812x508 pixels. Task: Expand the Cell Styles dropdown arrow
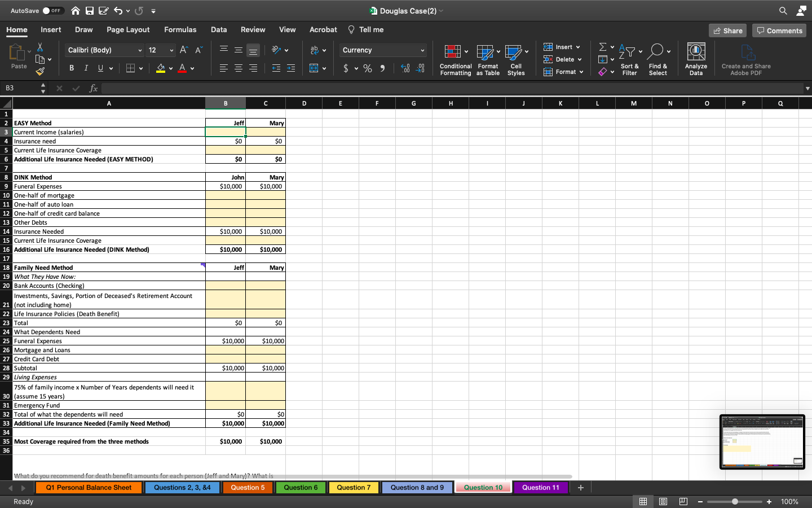(527, 52)
